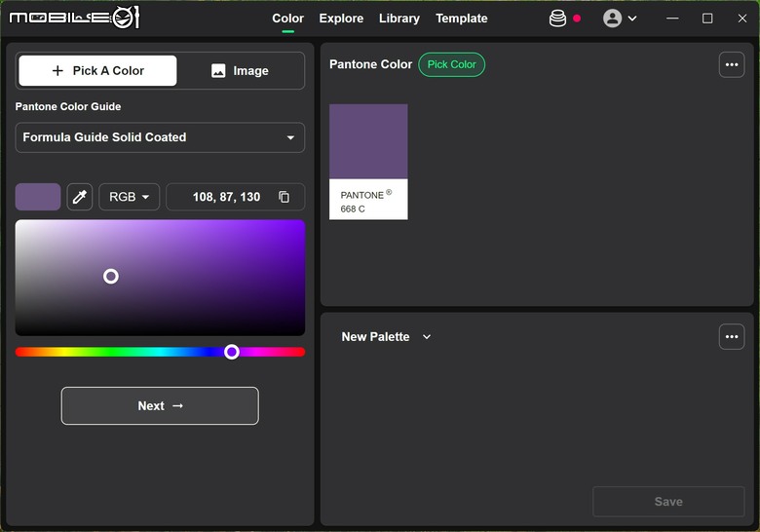Switch to the Explore tab

(x=341, y=19)
